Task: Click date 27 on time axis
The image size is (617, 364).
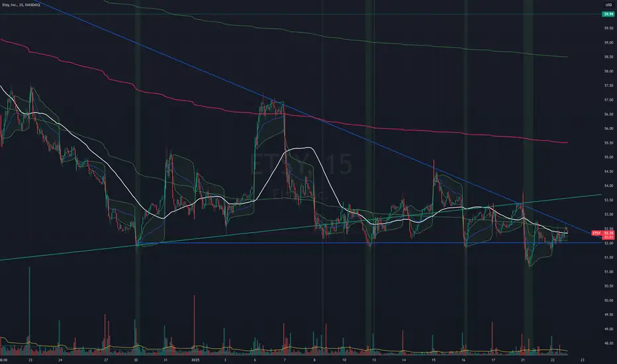Action: 106,360
